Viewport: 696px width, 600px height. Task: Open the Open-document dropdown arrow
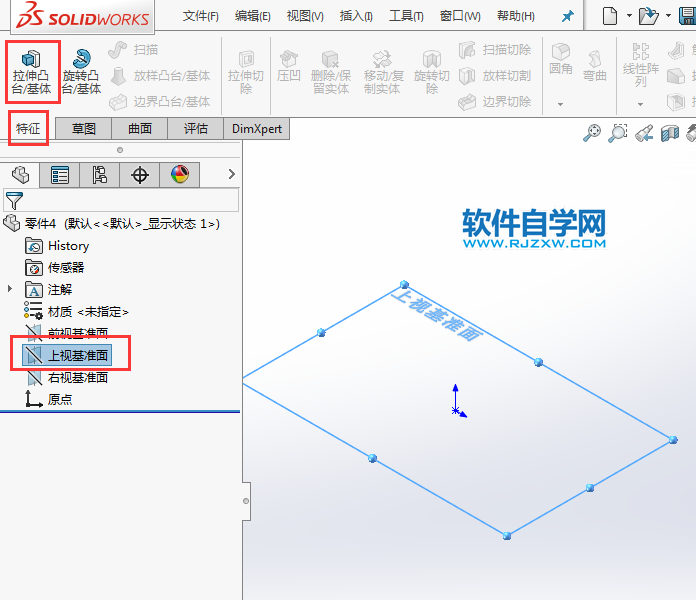click(668, 16)
